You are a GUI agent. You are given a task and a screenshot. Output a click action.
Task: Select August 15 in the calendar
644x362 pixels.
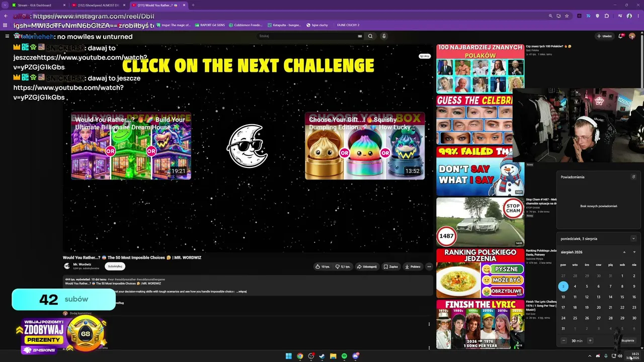(x=622, y=297)
